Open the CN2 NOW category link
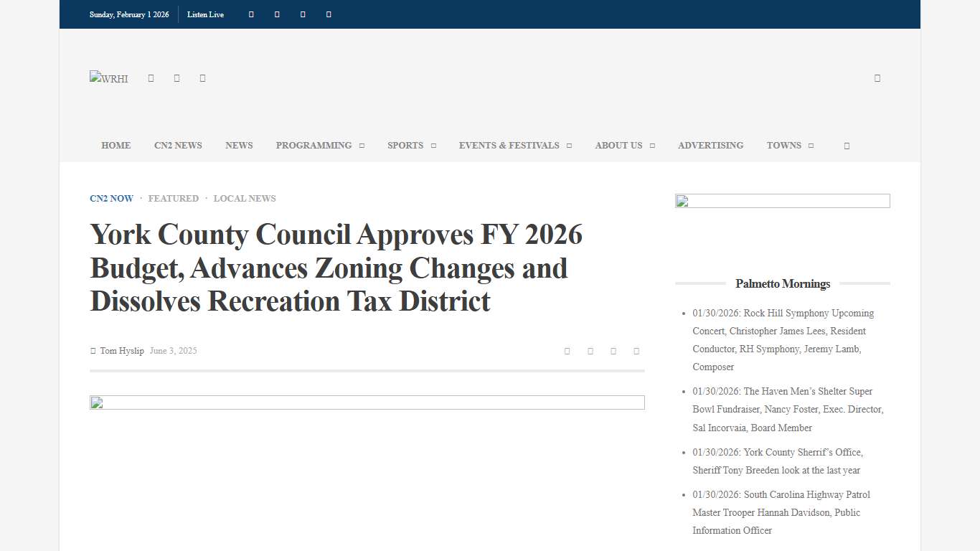This screenshot has width=980, height=551. click(x=111, y=199)
